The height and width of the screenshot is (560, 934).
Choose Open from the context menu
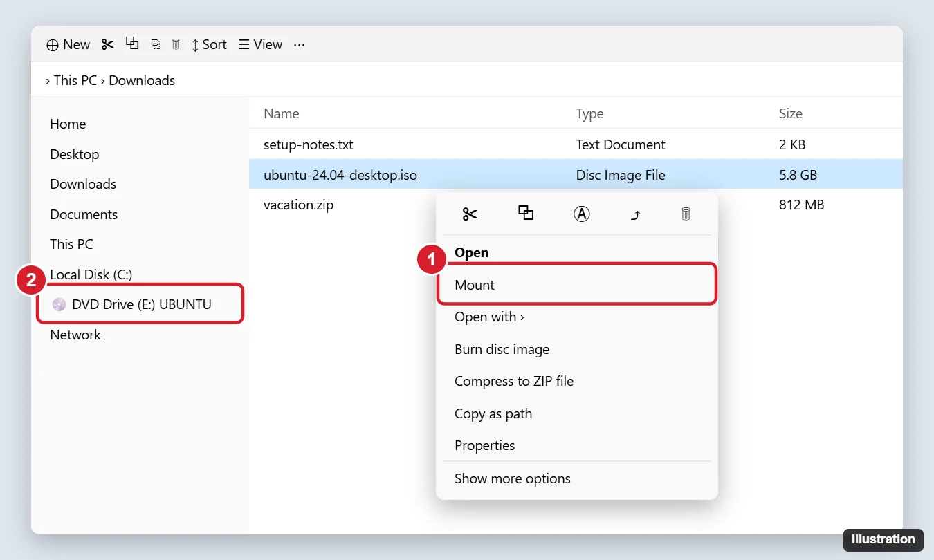coord(576,252)
